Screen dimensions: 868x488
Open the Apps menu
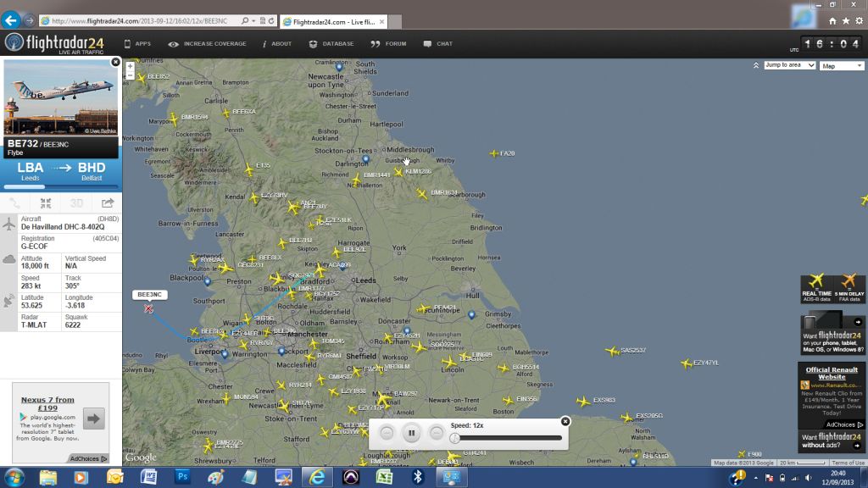click(x=137, y=44)
